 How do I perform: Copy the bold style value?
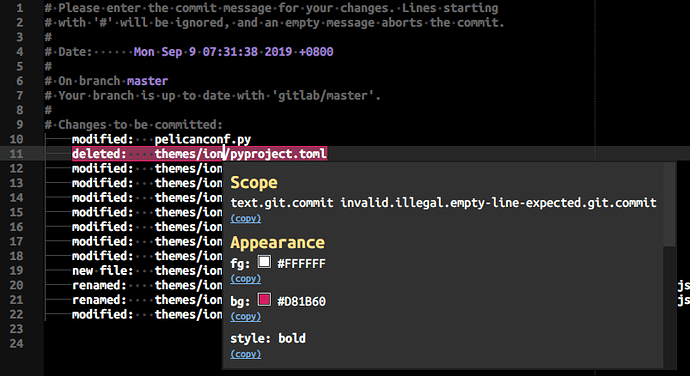(x=246, y=354)
